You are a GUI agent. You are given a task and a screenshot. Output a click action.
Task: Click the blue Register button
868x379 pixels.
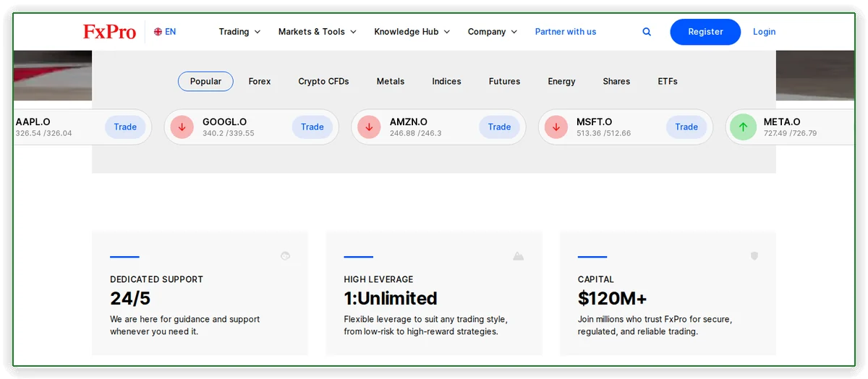click(x=705, y=32)
